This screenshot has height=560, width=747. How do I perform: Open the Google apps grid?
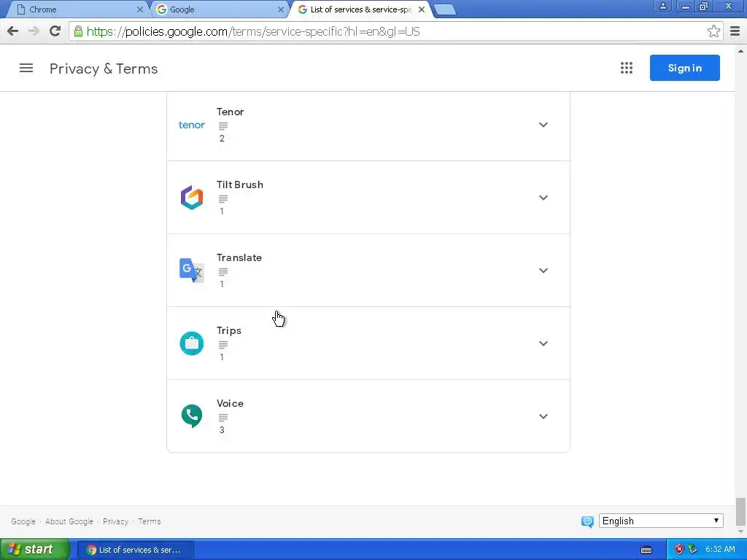pos(627,68)
